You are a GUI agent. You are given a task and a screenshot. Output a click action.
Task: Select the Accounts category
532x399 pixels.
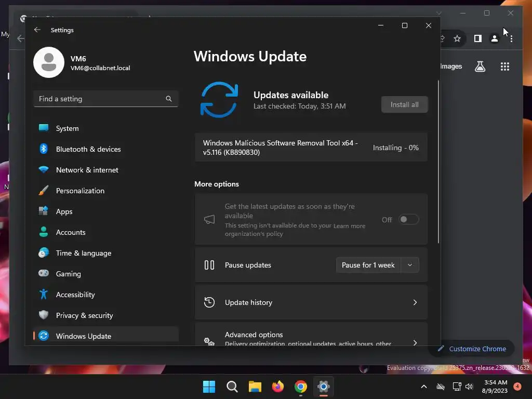point(106,232)
